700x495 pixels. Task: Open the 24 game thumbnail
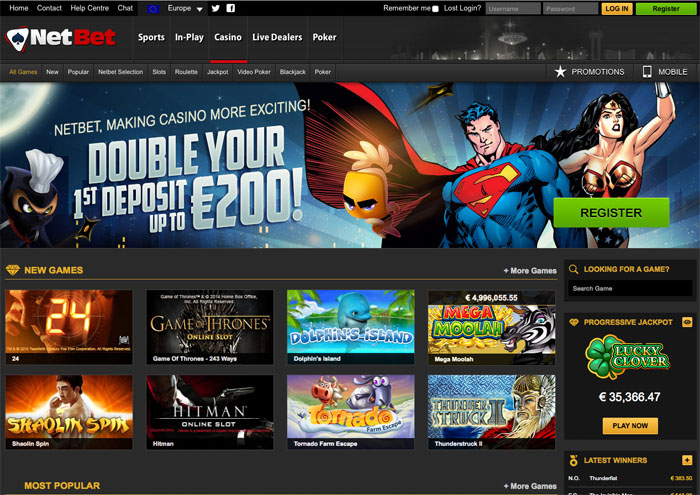tap(69, 327)
